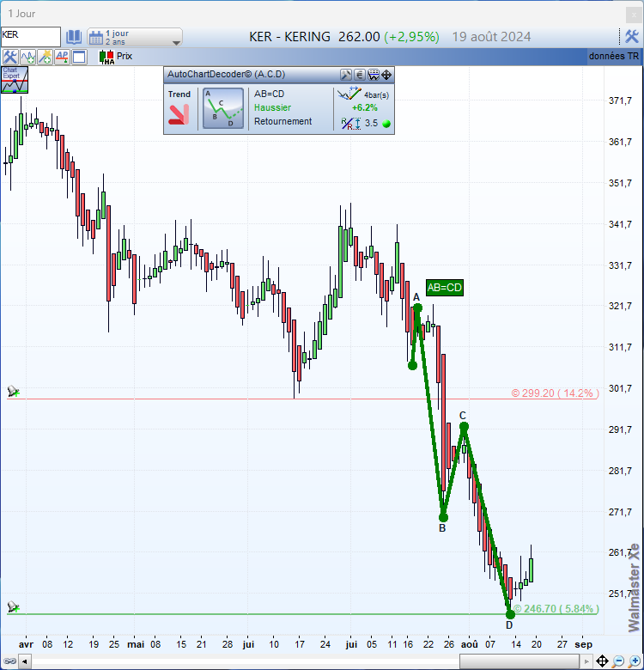
Task: Click the W pattern list icon in A.C.D
Action: pos(374,75)
